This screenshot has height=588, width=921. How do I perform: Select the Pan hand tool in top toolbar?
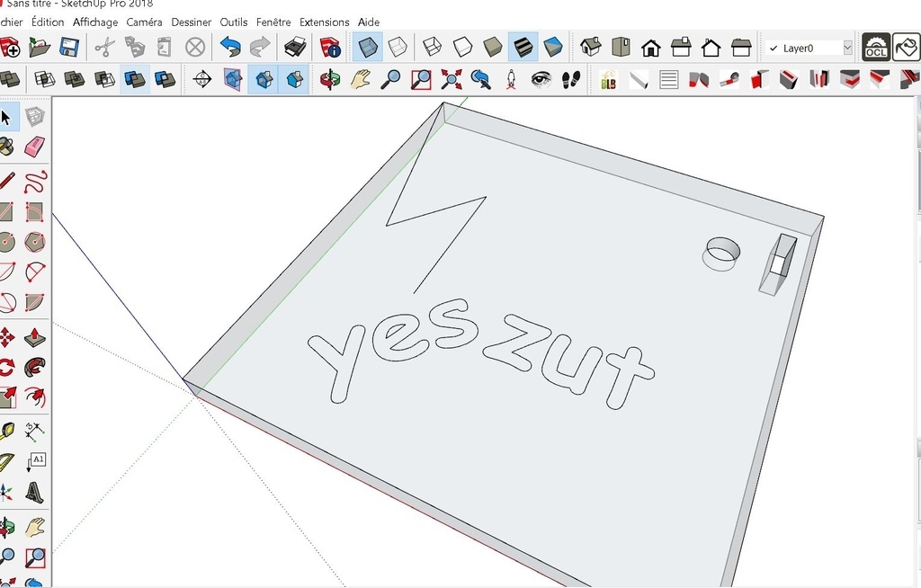coord(360,79)
